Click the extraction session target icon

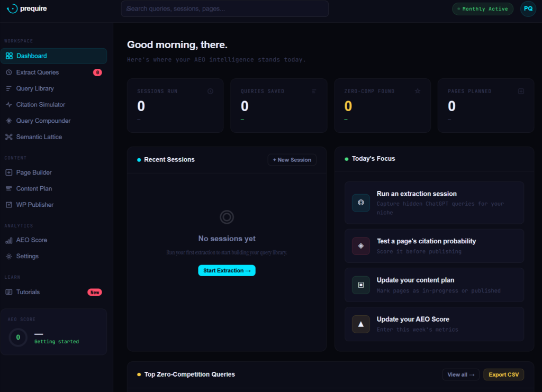(361, 203)
